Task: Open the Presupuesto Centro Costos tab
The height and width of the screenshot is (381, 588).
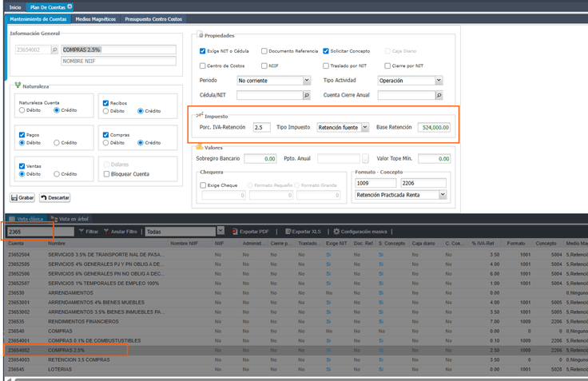Action: [x=153, y=19]
